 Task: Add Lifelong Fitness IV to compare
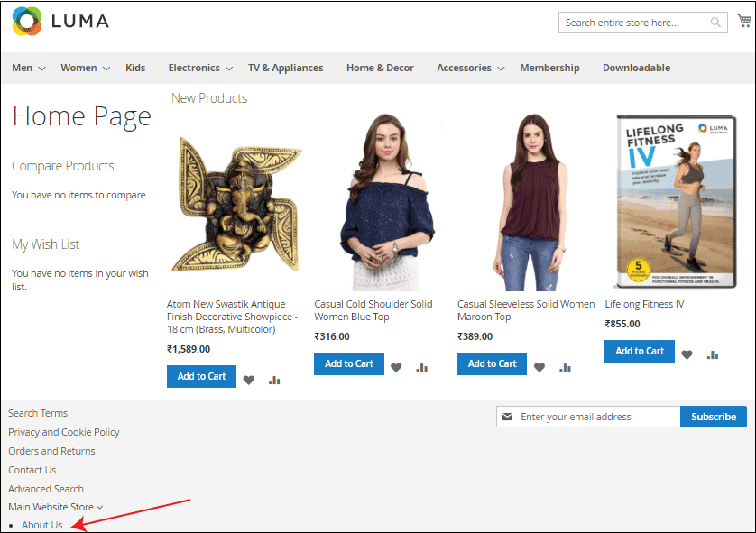[713, 355]
